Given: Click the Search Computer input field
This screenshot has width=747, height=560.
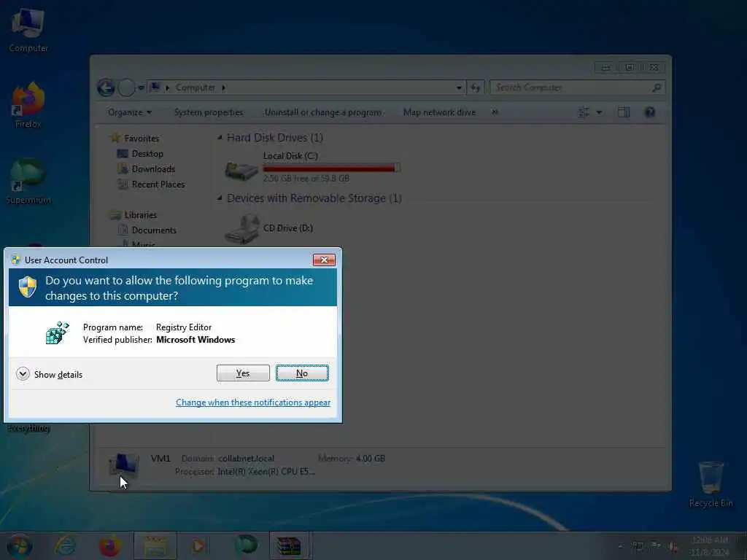Looking at the screenshot, I should pyautogui.click(x=569, y=87).
